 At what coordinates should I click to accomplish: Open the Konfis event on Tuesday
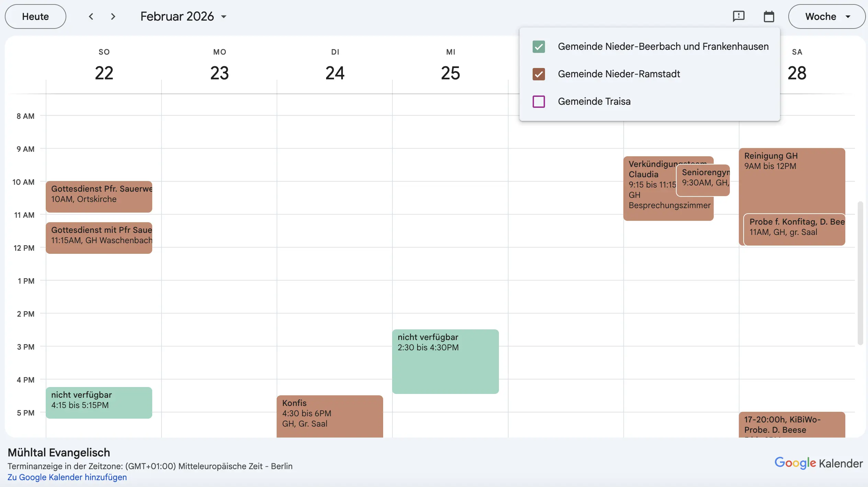[x=330, y=416]
